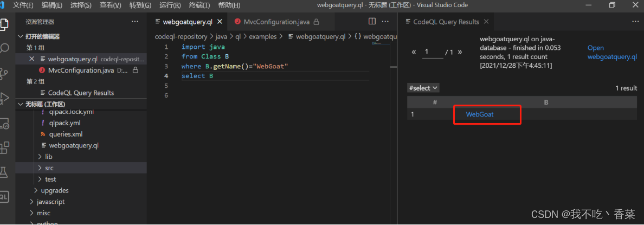Open the 转到(G) menu
This screenshot has width=644, height=225.
click(x=140, y=5)
